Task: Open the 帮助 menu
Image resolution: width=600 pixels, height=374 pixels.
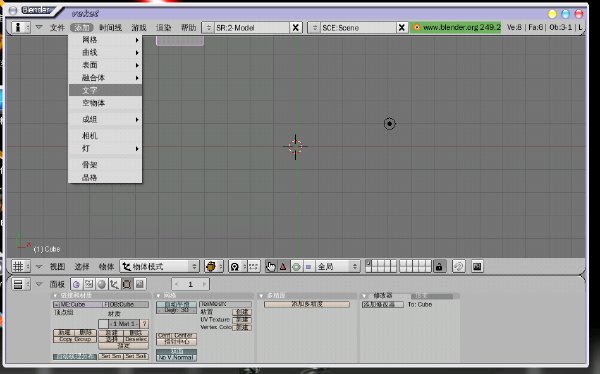Action: tap(188, 28)
